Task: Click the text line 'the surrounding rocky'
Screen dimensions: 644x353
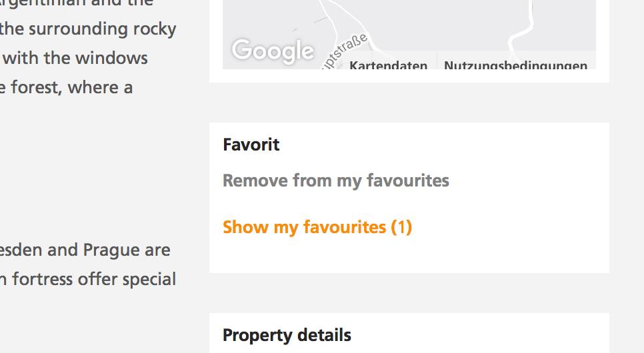Action: pyautogui.click(x=88, y=29)
